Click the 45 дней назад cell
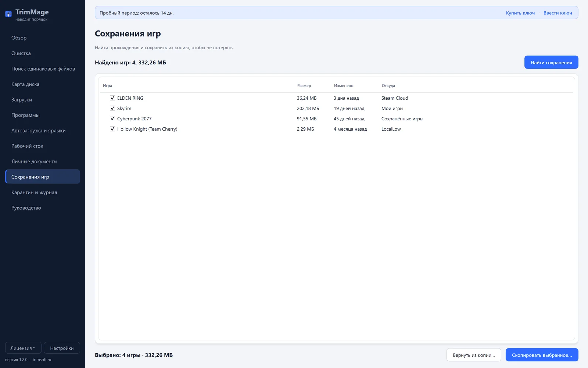Screen dimensions: 588x368 [349, 119]
